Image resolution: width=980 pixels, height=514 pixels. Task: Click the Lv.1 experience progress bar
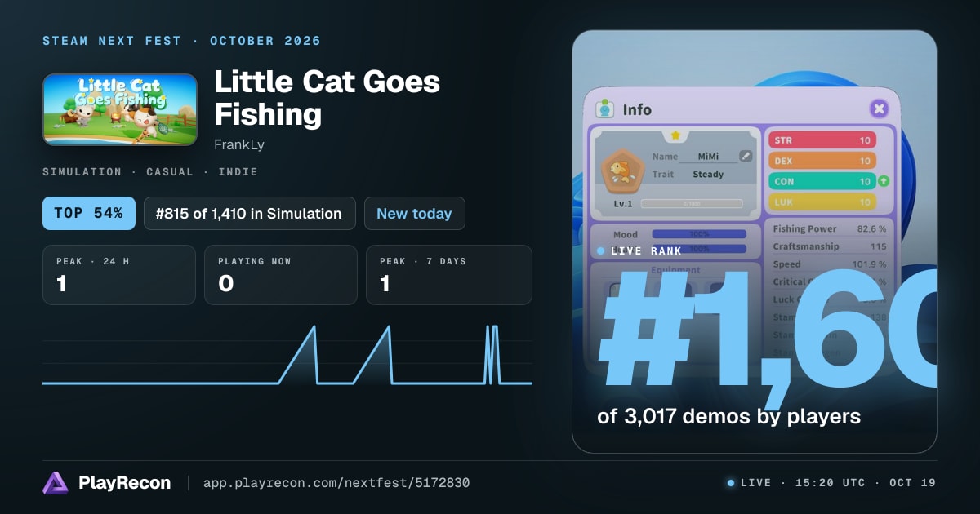click(692, 203)
